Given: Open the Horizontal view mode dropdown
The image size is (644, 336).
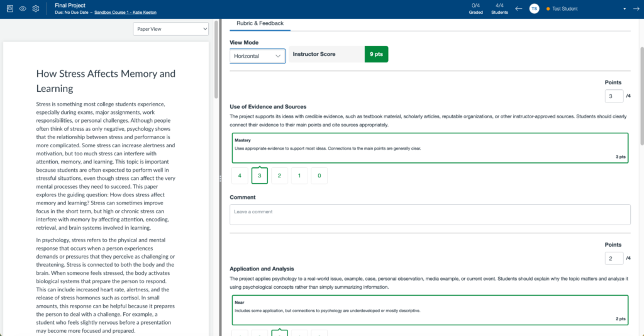Looking at the screenshot, I should [257, 56].
